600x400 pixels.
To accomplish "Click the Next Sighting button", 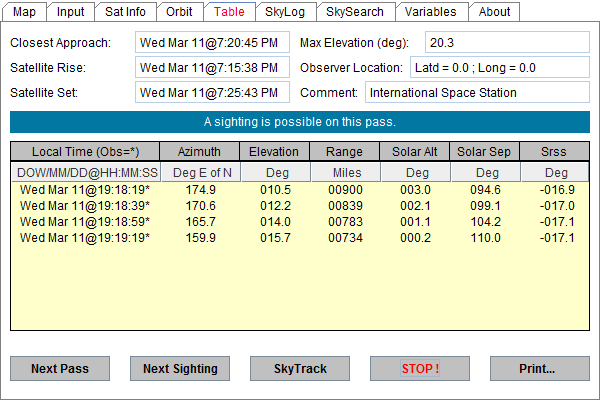I will pos(180,369).
